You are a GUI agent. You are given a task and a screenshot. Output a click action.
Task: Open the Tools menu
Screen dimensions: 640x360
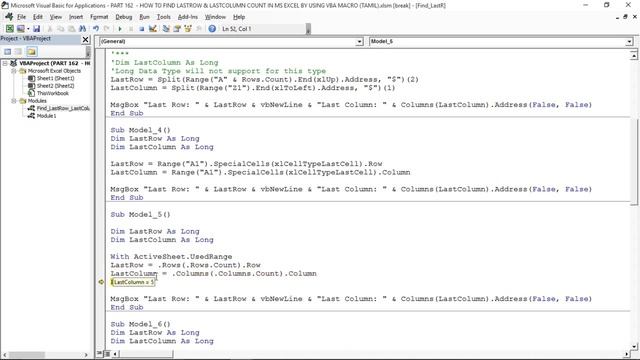(x=163, y=17)
